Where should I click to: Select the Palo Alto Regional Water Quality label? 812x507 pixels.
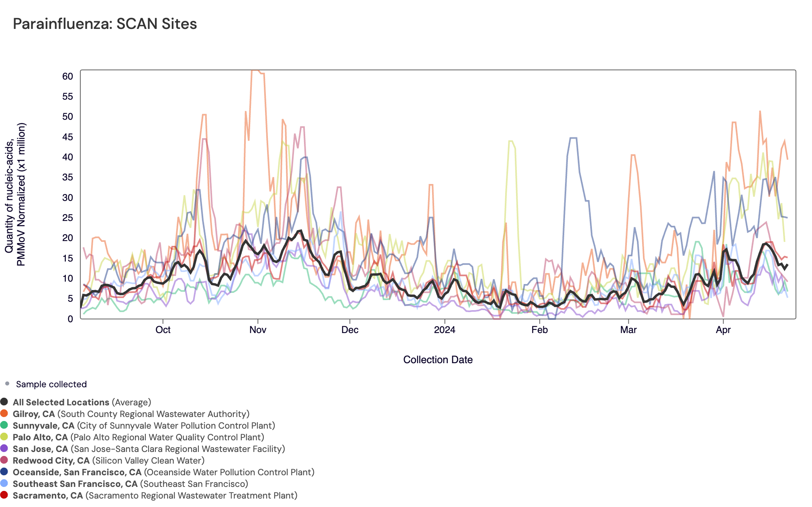click(x=167, y=437)
